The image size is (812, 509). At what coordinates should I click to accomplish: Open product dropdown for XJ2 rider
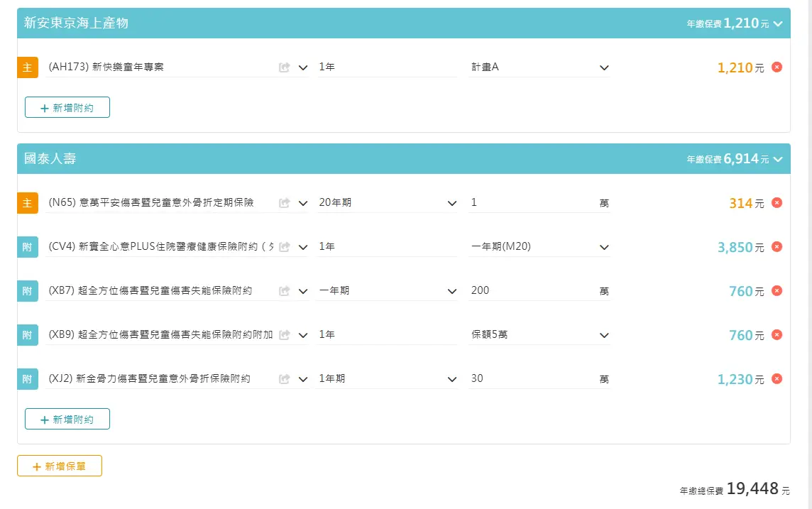pyautogui.click(x=303, y=380)
